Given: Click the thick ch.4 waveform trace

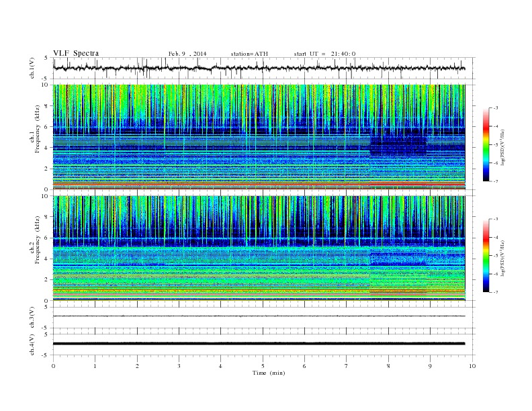Looking at the screenshot, I should [259, 344].
